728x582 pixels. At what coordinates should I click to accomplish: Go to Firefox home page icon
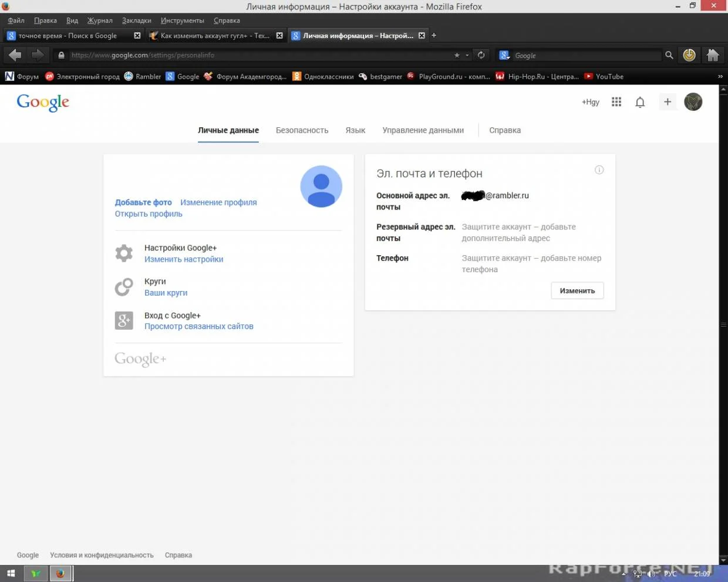[713, 55]
